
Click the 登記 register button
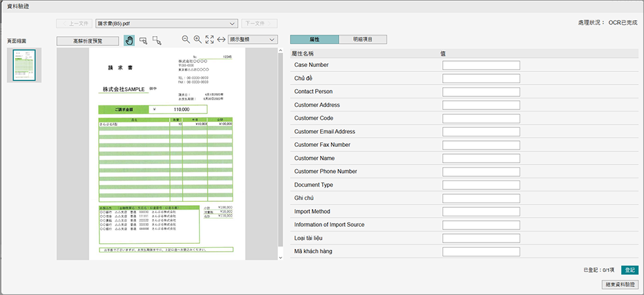click(629, 269)
